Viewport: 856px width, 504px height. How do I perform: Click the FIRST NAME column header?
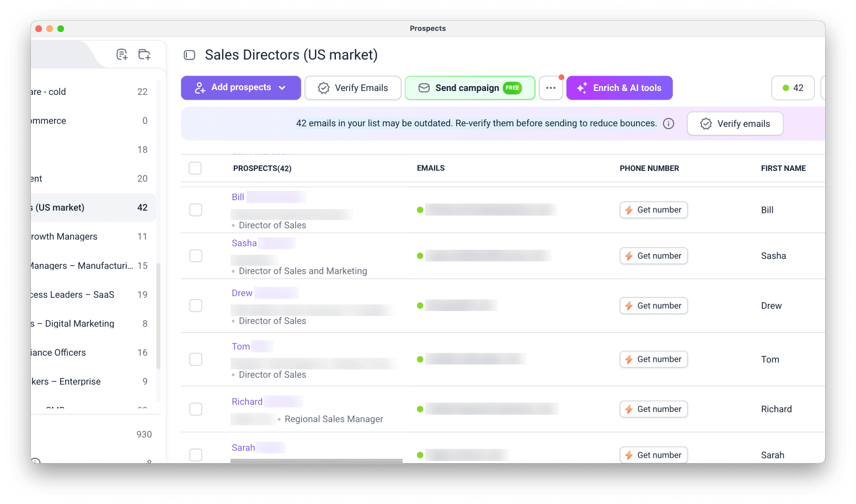point(783,168)
